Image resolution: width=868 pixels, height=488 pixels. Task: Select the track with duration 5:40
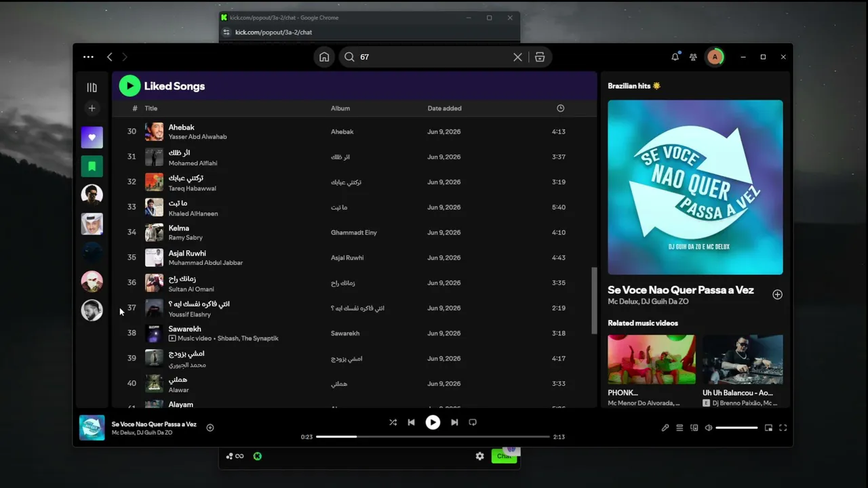click(354, 207)
